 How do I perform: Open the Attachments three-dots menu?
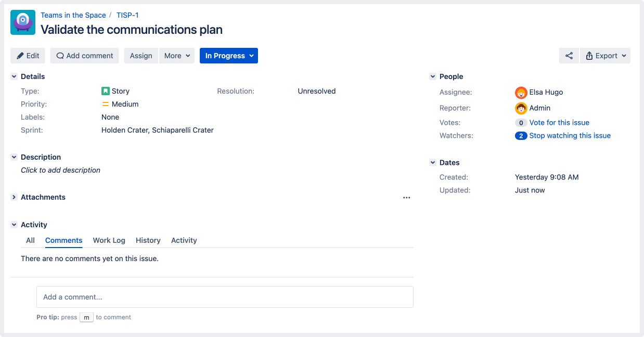click(407, 198)
